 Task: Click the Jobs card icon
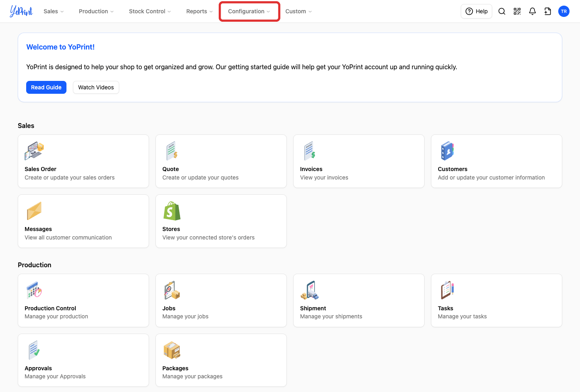pyautogui.click(x=172, y=290)
